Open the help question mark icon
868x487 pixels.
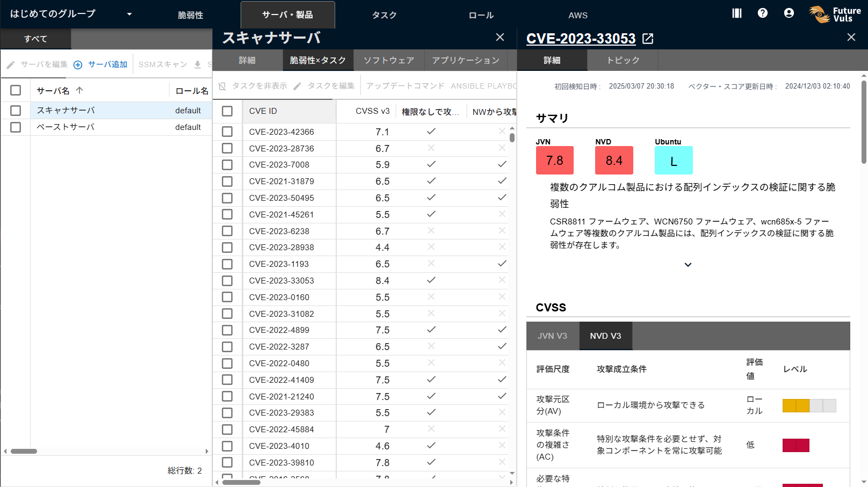(x=763, y=13)
